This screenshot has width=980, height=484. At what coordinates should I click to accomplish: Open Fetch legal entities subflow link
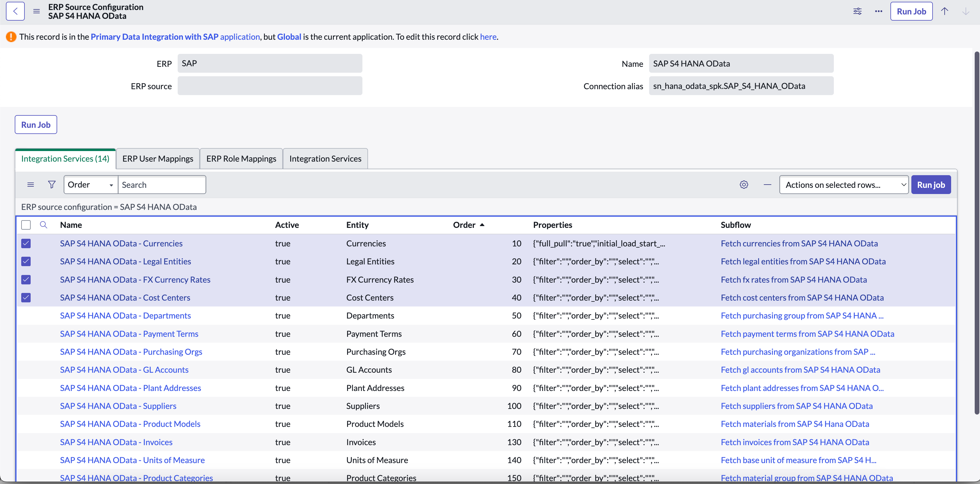coord(803,262)
